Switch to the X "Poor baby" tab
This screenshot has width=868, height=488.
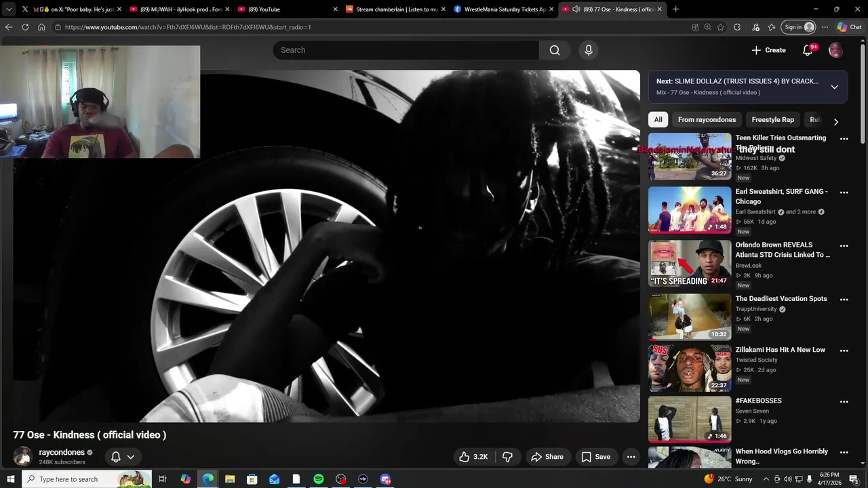[71, 9]
